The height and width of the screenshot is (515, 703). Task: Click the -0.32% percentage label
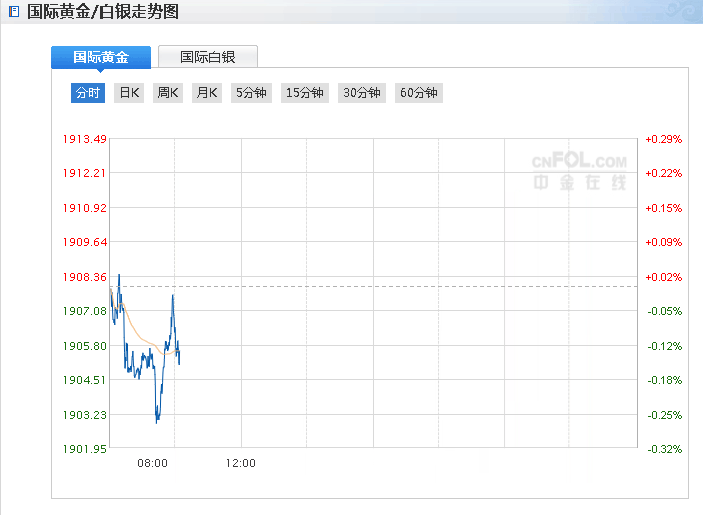click(x=663, y=449)
